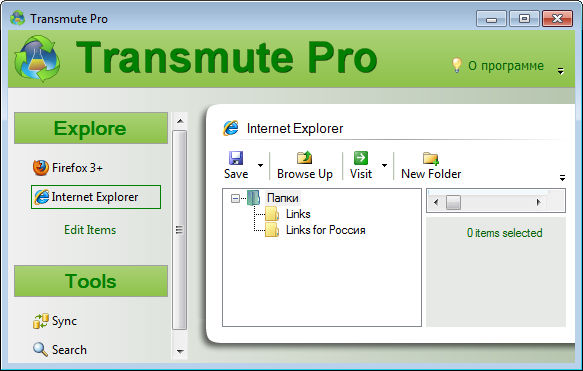Open the Search tool
The image size is (583, 371).
60,349
